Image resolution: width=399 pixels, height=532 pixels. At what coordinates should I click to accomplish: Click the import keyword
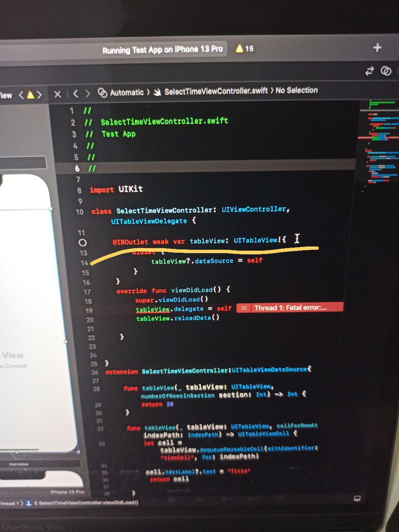(x=101, y=190)
